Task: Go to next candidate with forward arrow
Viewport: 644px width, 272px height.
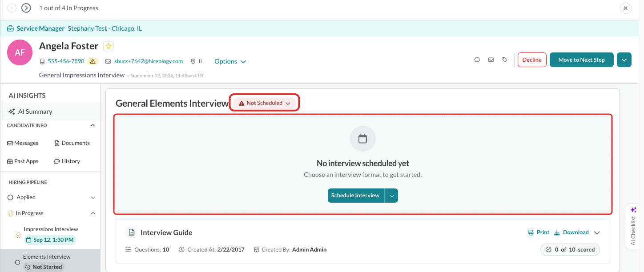Action: (x=26, y=8)
